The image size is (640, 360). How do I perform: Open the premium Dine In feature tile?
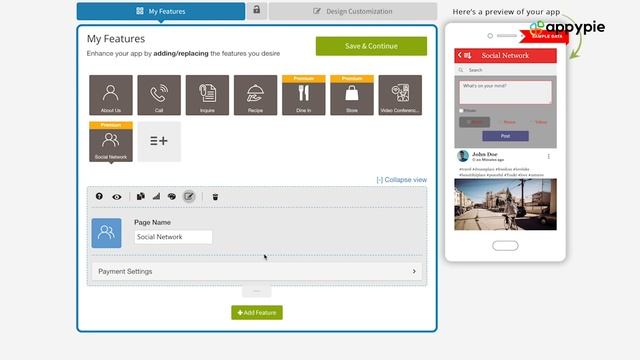click(303, 95)
